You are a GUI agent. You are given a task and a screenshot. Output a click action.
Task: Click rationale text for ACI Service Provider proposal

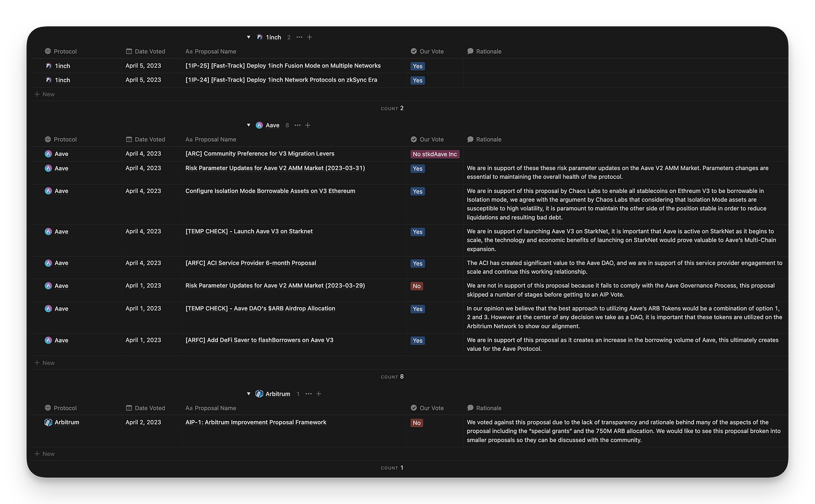click(625, 267)
